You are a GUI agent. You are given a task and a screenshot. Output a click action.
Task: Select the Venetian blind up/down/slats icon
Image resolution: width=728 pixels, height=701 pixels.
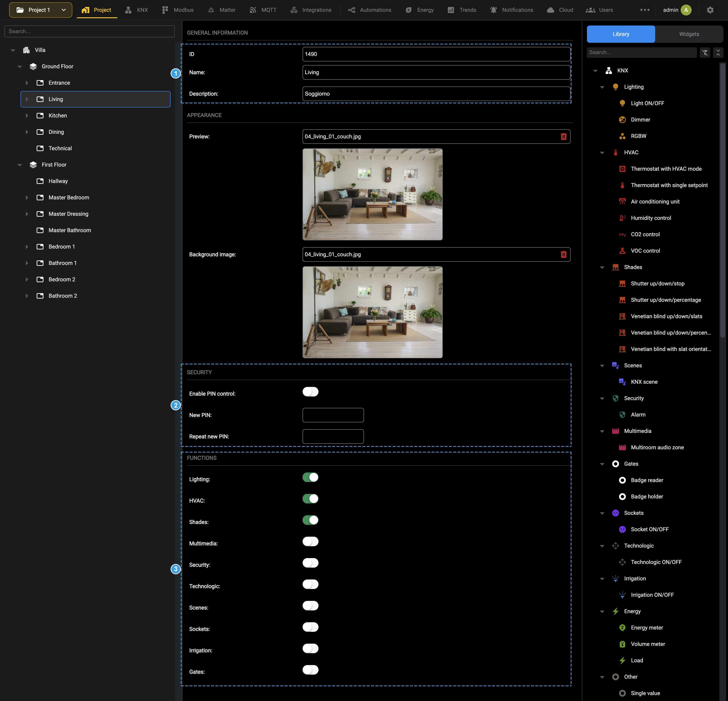622,316
